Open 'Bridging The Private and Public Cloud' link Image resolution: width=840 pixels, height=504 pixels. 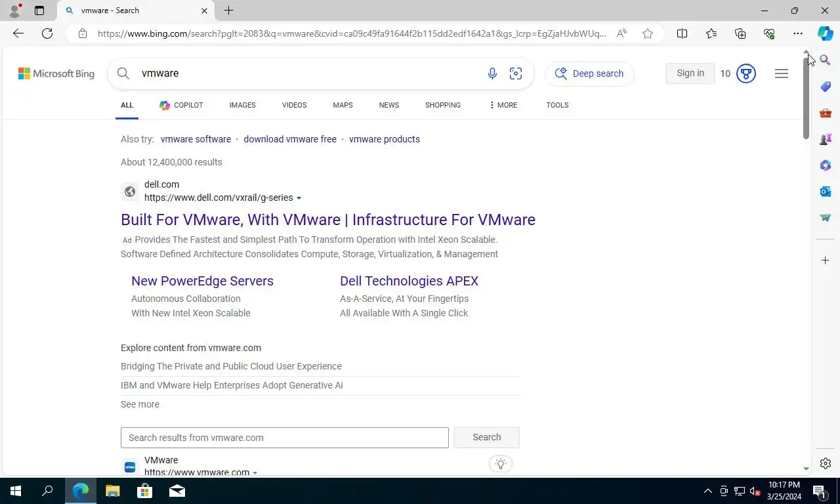click(231, 366)
